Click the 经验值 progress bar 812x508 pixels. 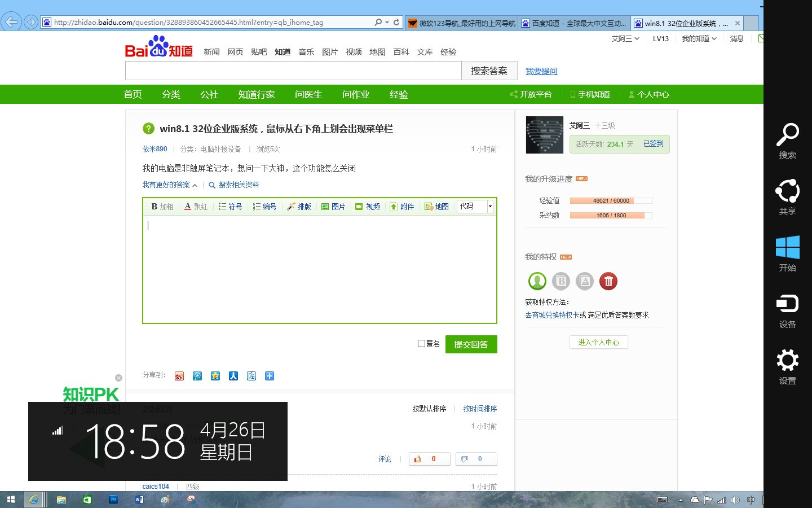(611, 200)
